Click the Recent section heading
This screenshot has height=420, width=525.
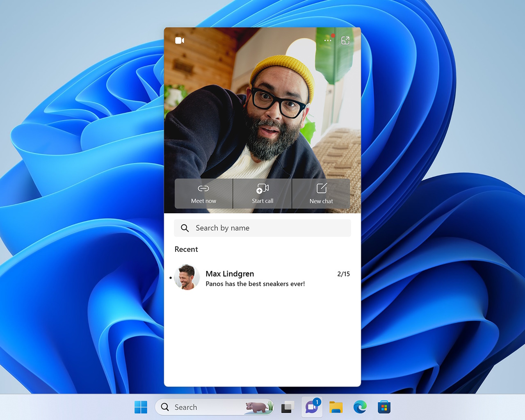(186, 249)
